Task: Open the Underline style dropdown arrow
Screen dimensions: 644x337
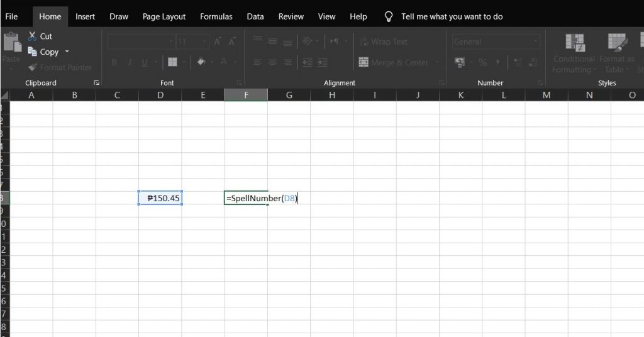Action: (x=156, y=62)
